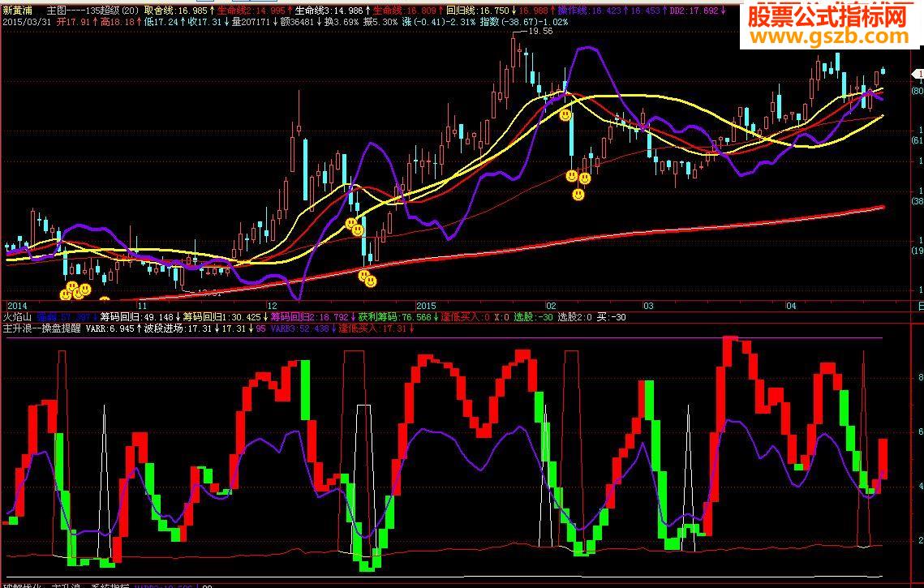
Task: Select month 03 on the time axis
Action: coord(648,306)
